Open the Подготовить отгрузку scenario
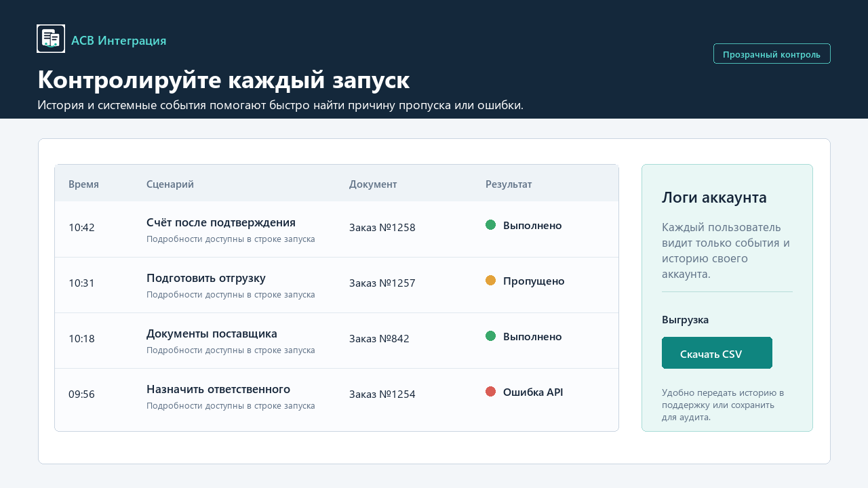 click(206, 278)
